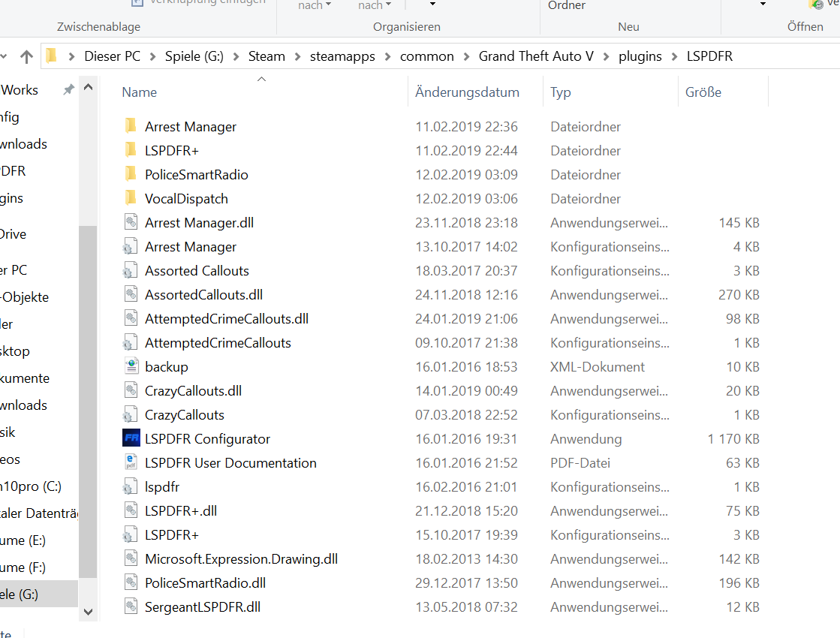Image resolution: width=840 pixels, height=638 pixels.
Task: Click the AssortedCallouts.dll file icon
Action: click(131, 295)
